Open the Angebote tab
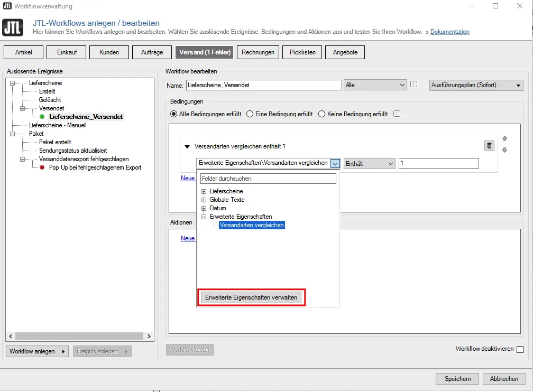Viewport: 533px width, 392px height. pos(345,52)
